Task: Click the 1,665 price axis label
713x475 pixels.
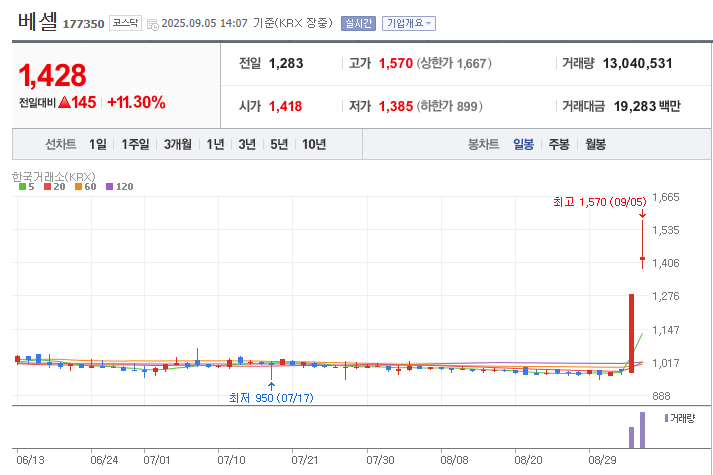Action: (x=666, y=197)
